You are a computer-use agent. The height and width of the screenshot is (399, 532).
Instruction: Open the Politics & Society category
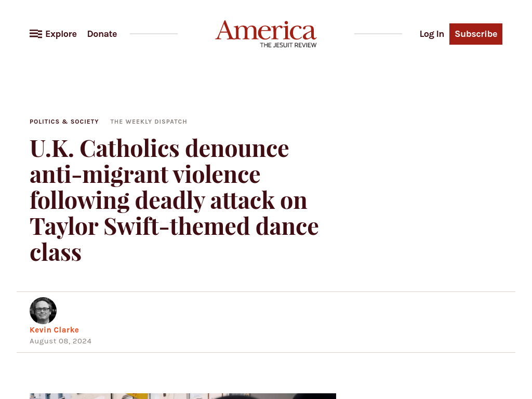(x=64, y=122)
